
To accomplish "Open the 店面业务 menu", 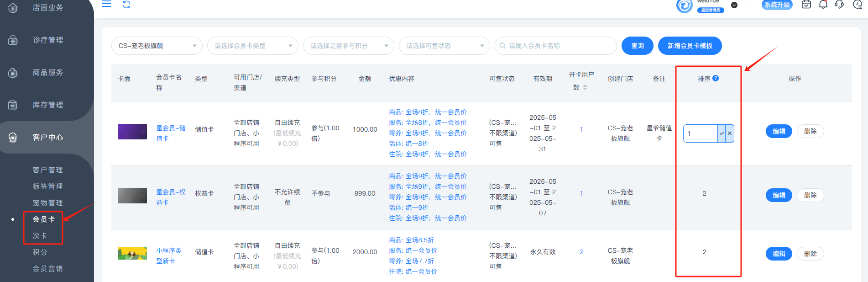I will click(47, 8).
